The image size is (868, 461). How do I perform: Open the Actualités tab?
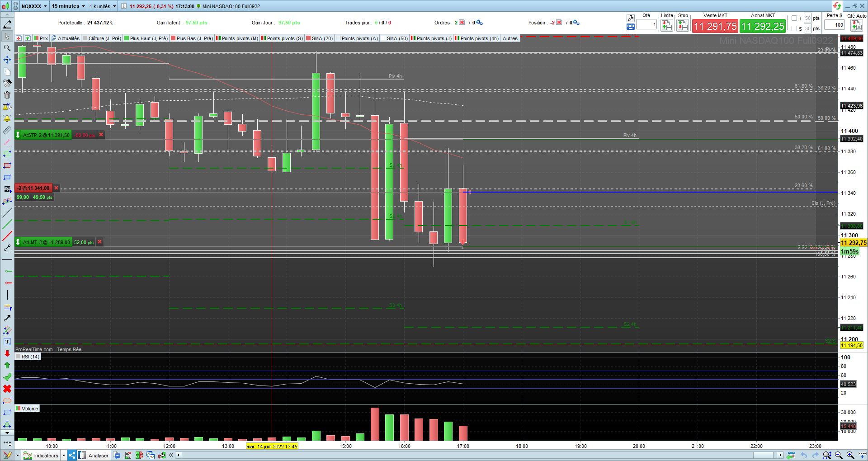coord(66,38)
